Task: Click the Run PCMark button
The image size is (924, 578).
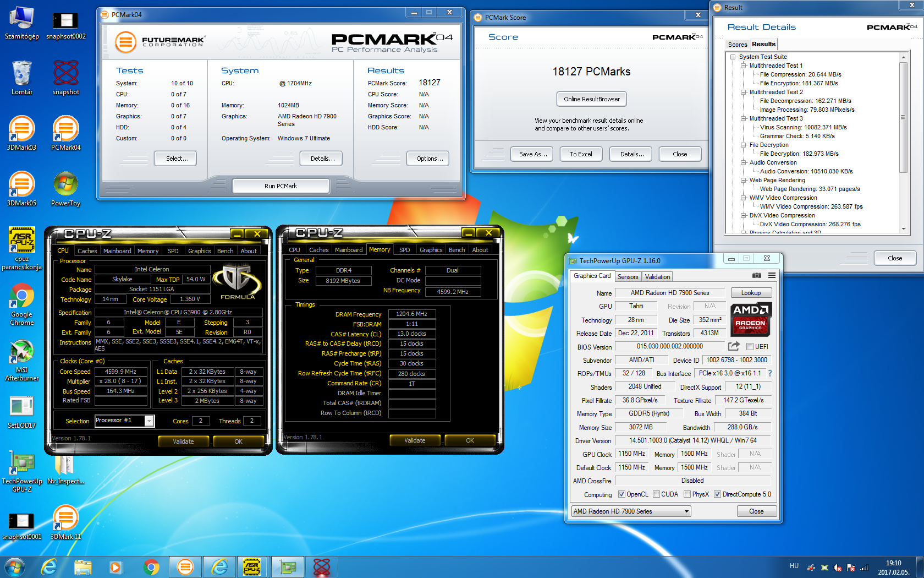Action: (x=280, y=186)
